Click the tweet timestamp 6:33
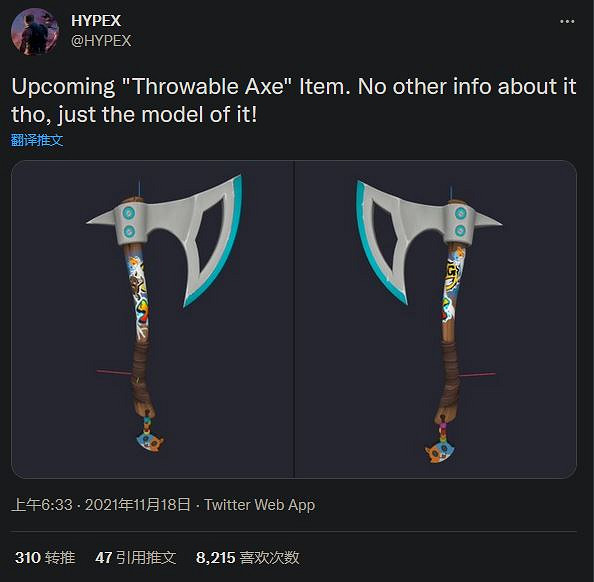The image size is (594, 582). 42,505
